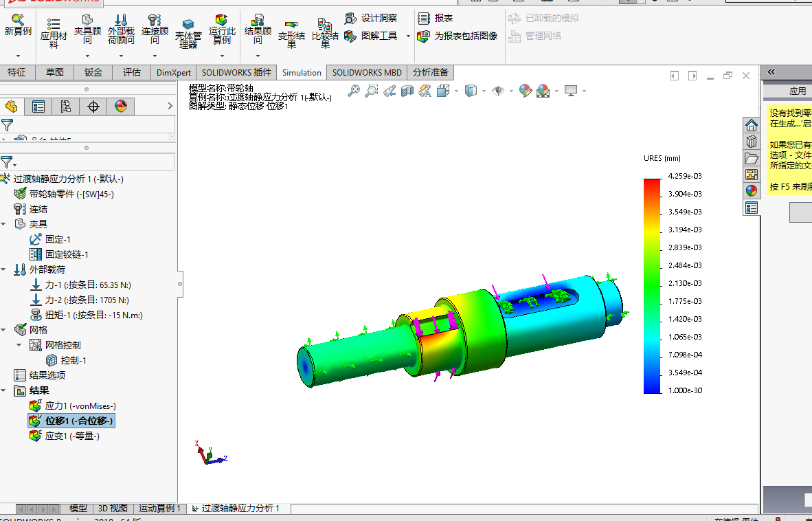Open the New Study (新算例) command
Image resolution: width=812 pixels, height=521 pixels.
[18, 26]
